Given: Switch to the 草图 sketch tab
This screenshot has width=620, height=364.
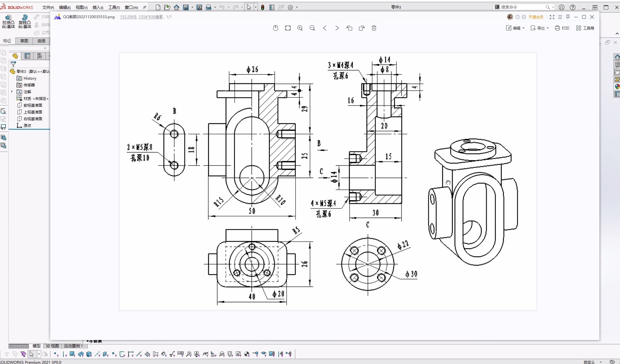Looking at the screenshot, I should click(x=24, y=41).
